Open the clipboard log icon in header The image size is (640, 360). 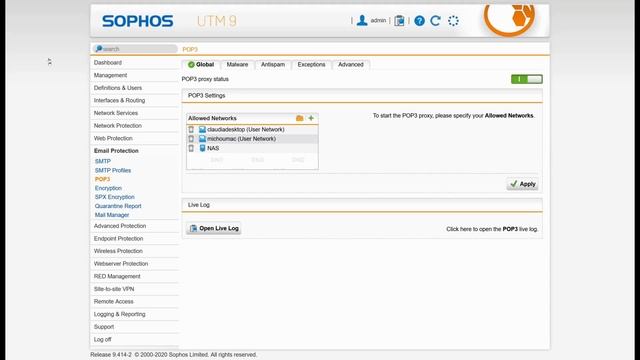tap(399, 20)
